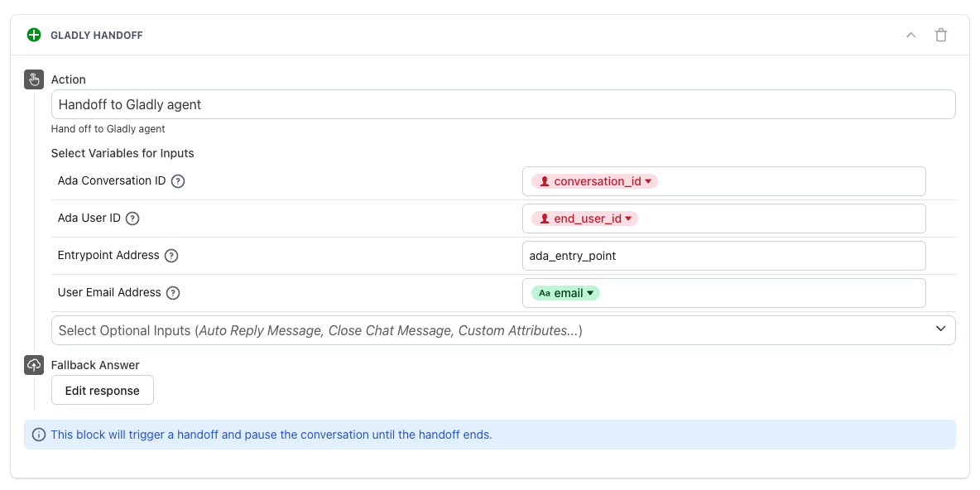This screenshot has width=980, height=490.
Task: Click the User Email Address label
Action: pyautogui.click(x=109, y=292)
